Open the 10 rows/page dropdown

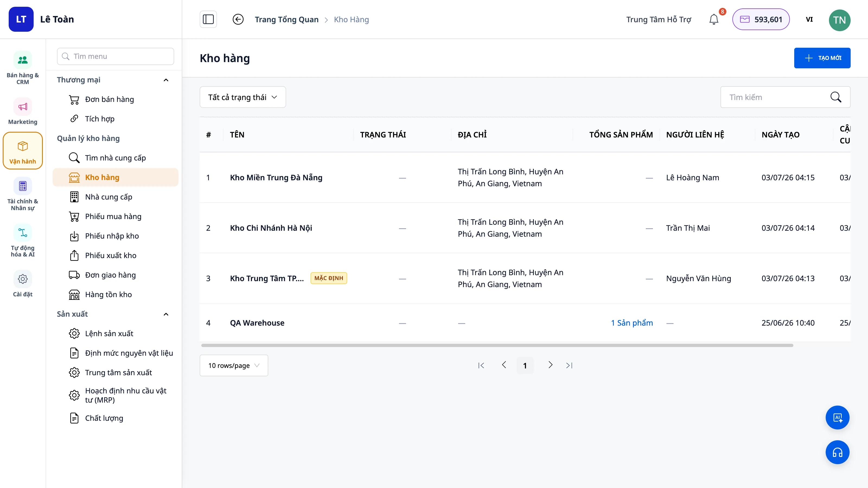tap(234, 365)
